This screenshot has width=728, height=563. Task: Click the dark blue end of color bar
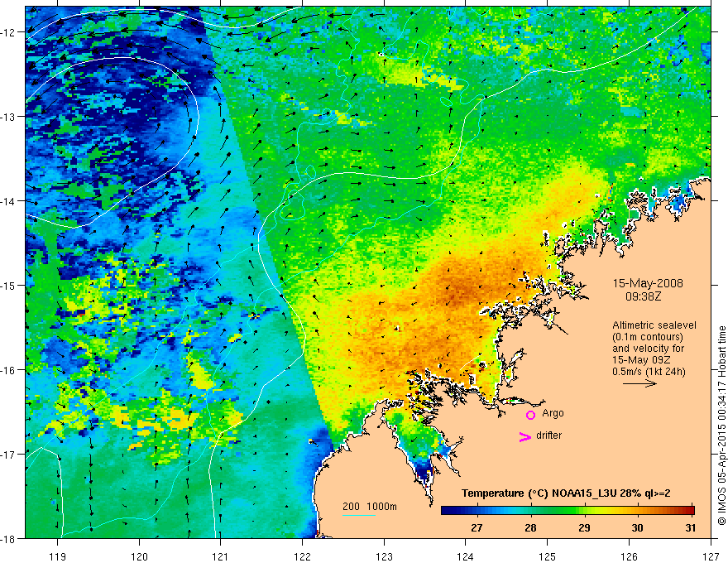447,510
